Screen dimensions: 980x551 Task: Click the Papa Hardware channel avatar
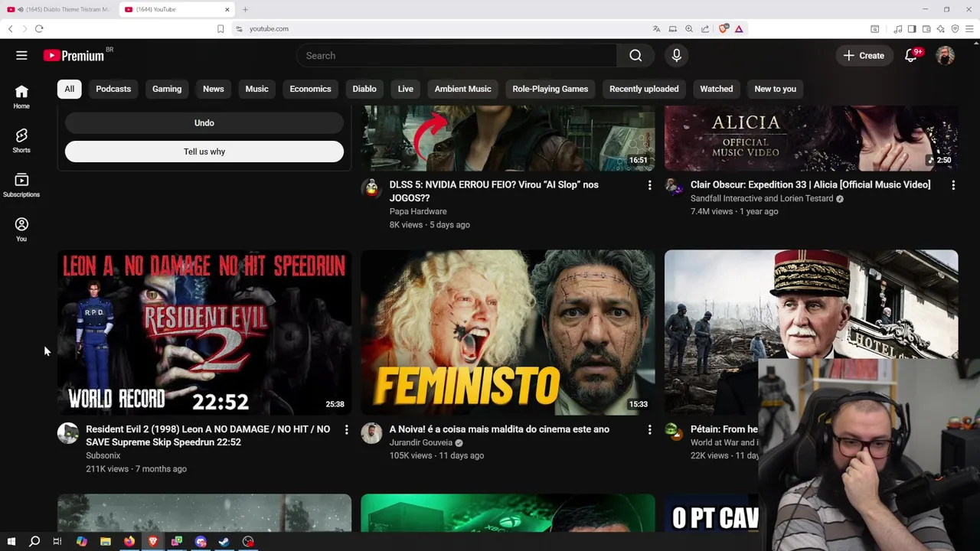click(371, 188)
